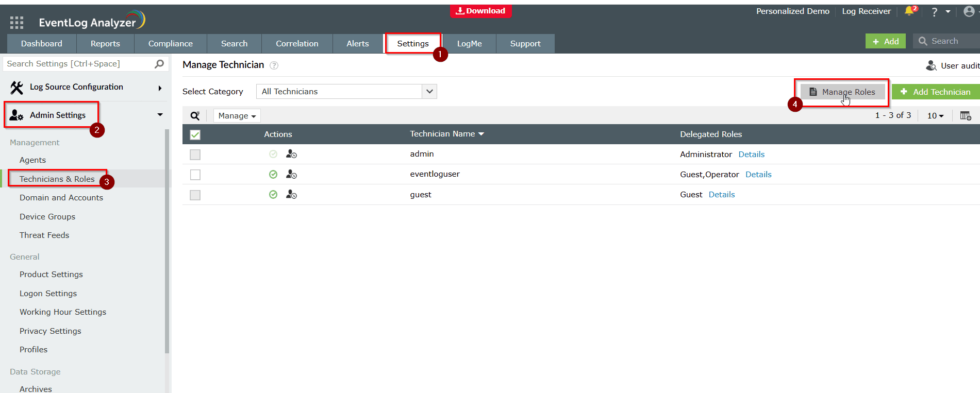Open the Manage dropdown menu
Screen dimensions: 980x393
pos(237,116)
